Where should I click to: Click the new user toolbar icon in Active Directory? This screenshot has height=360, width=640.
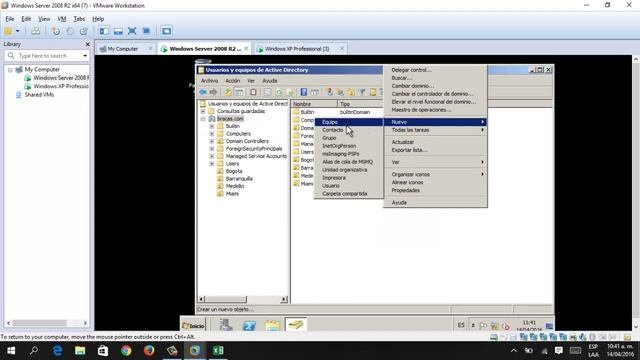pyautogui.click(x=330, y=92)
